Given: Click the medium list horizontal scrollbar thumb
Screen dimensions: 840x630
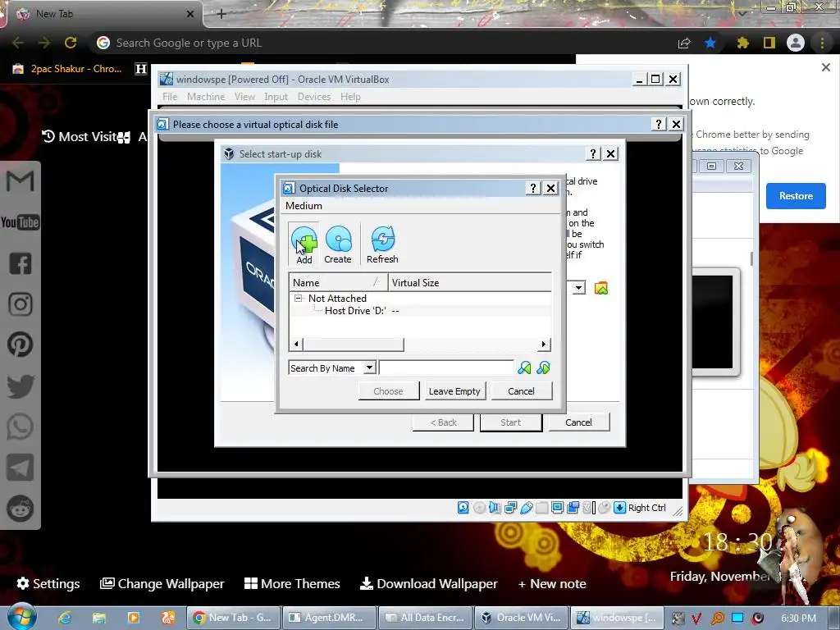Looking at the screenshot, I should 353,344.
